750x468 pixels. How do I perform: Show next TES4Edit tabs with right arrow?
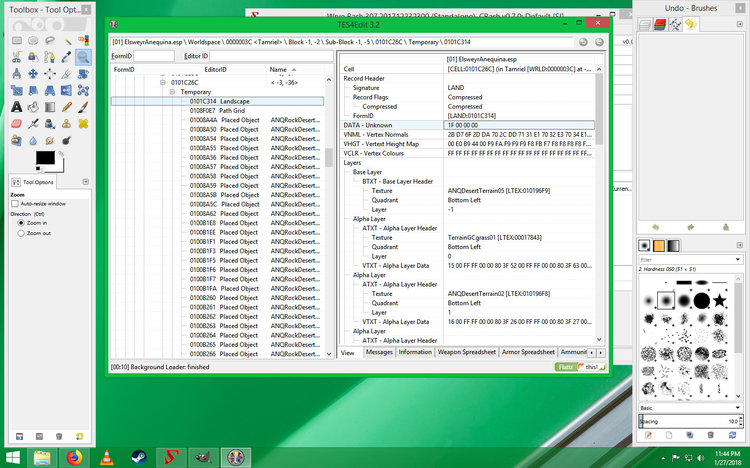click(600, 353)
